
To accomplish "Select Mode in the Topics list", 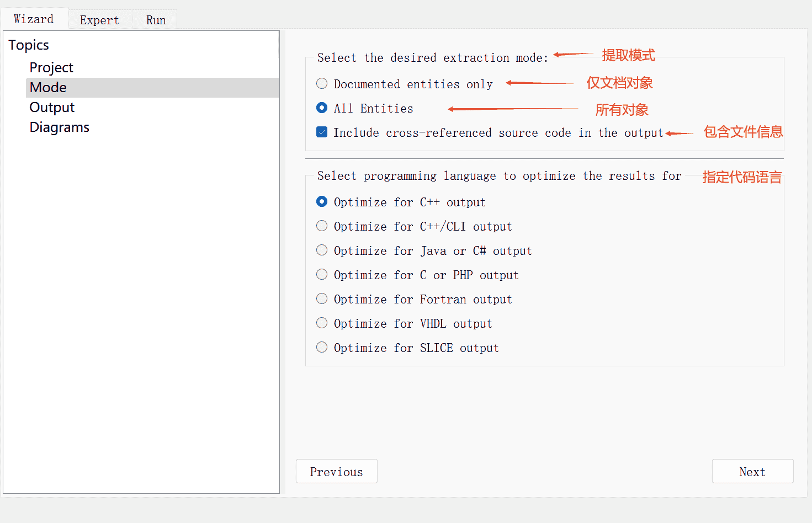I will click(48, 87).
